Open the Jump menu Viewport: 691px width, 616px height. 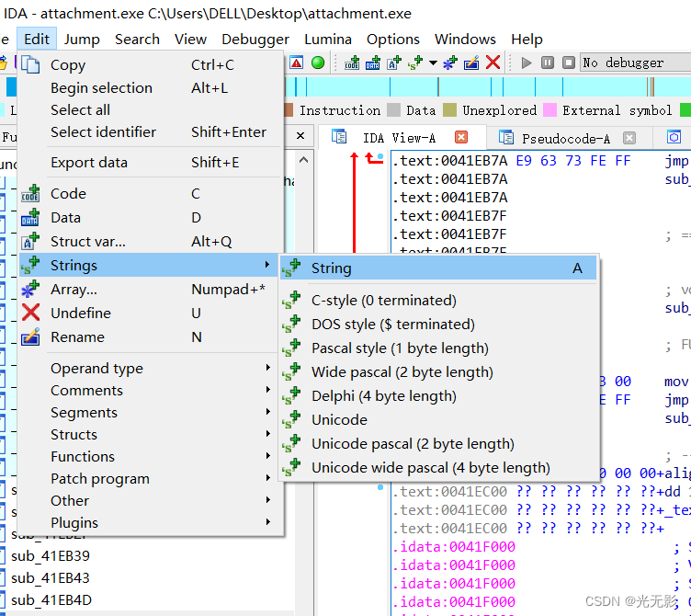point(82,39)
